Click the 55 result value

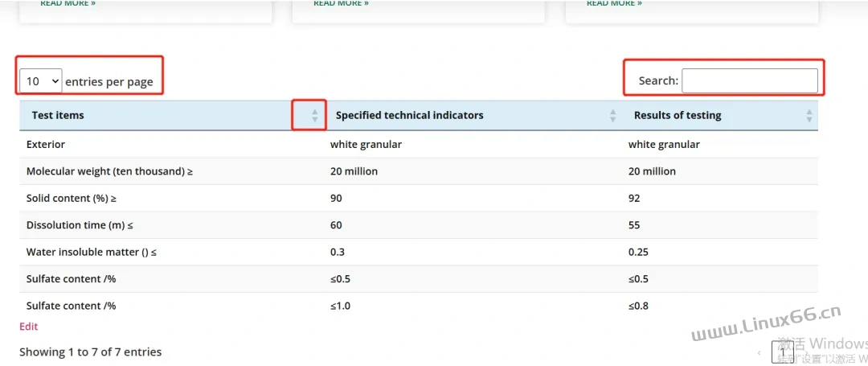coord(634,224)
